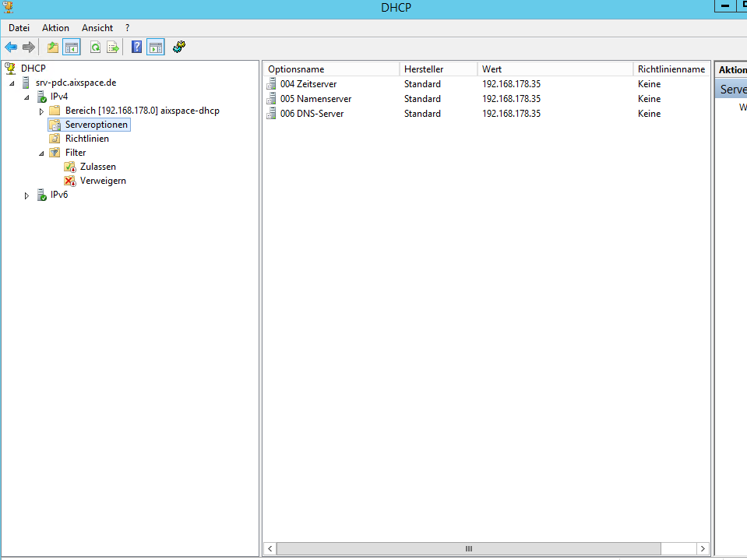Image resolution: width=747 pixels, height=560 pixels.
Task: Open the Ansicht menu
Action: (x=97, y=28)
